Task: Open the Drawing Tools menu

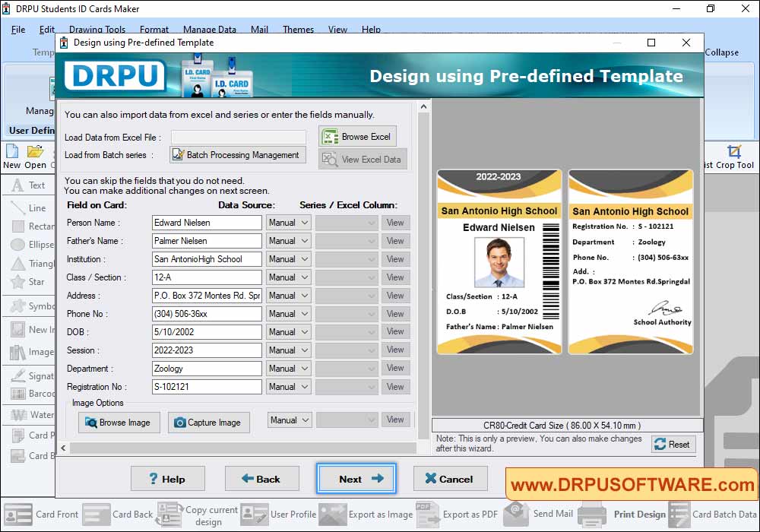Action: 97,29
